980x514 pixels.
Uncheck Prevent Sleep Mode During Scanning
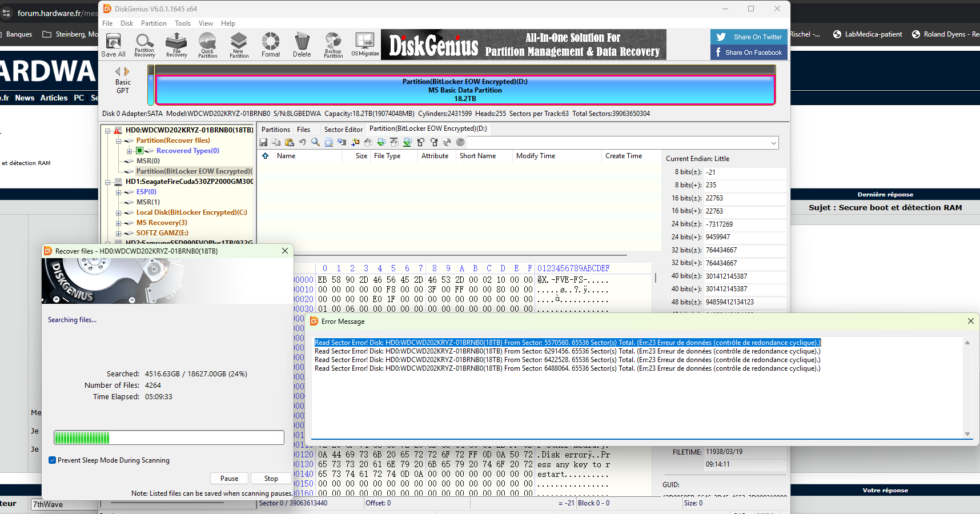[x=53, y=460]
